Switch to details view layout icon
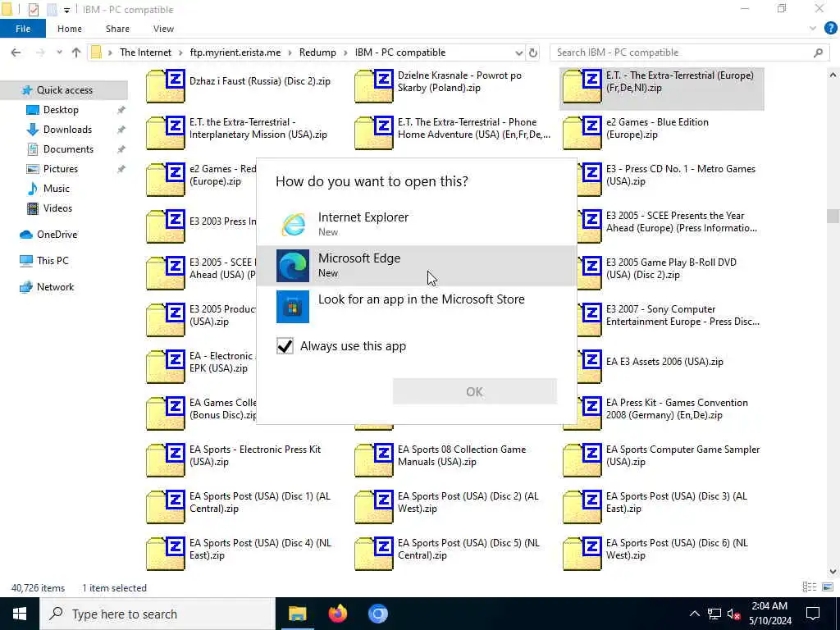 [x=810, y=587]
